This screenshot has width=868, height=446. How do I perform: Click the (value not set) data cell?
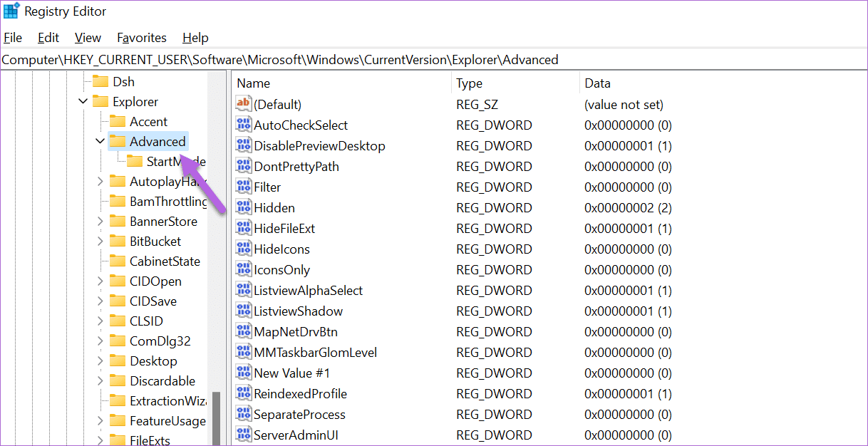pos(624,105)
